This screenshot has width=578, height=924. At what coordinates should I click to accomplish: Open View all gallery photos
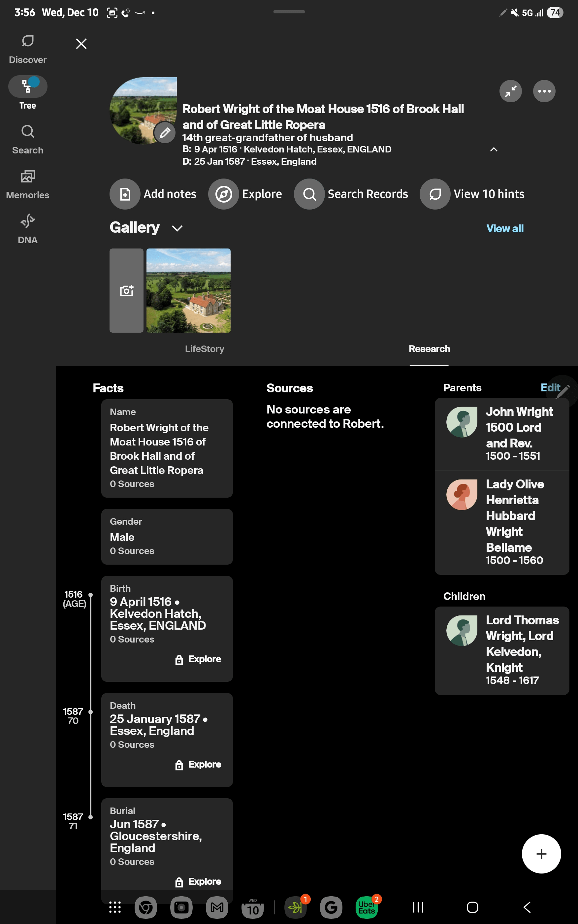[x=505, y=228]
